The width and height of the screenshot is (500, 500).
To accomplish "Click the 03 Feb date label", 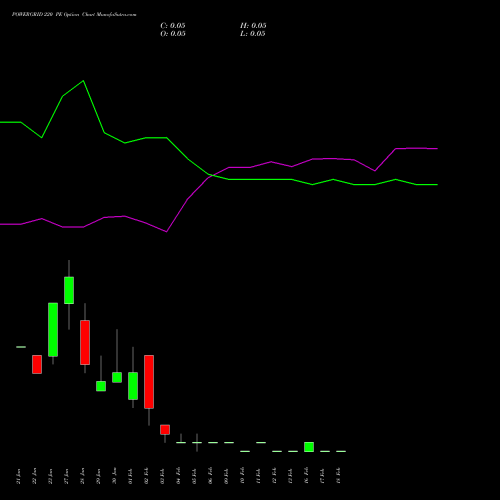I will point(163,476).
